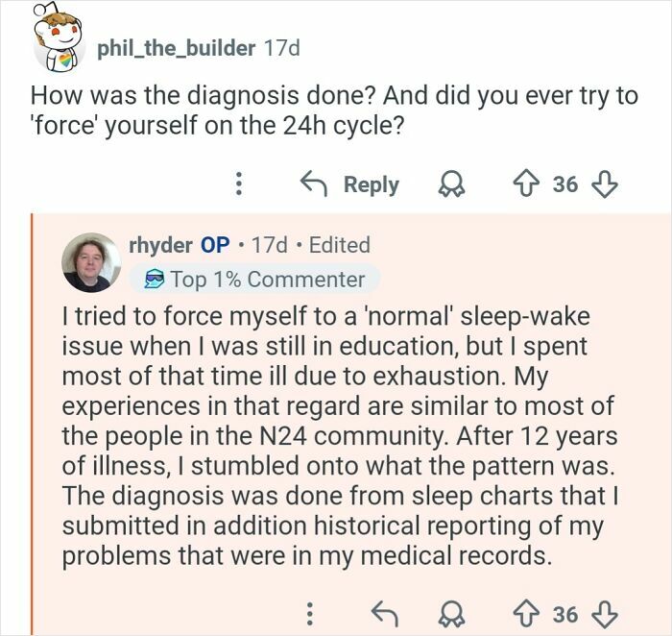Viewport: 672px width, 636px height.
Task: Click the 17d timestamp on rhyder's reply
Action: pos(269,245)
